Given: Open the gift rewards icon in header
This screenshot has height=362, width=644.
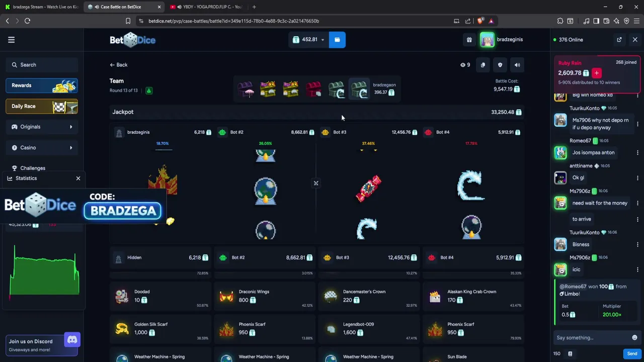Looking at the screenshot, I should 469,40.
